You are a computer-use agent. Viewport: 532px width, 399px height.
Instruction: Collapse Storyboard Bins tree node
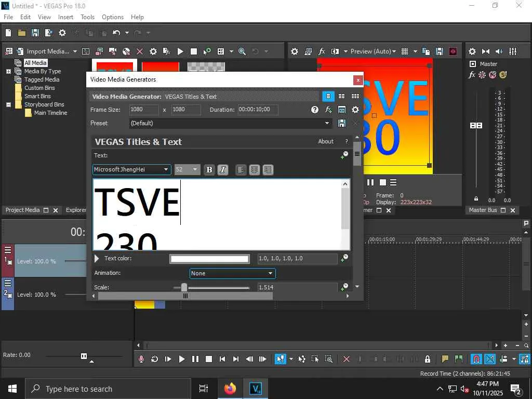point(8,105)
